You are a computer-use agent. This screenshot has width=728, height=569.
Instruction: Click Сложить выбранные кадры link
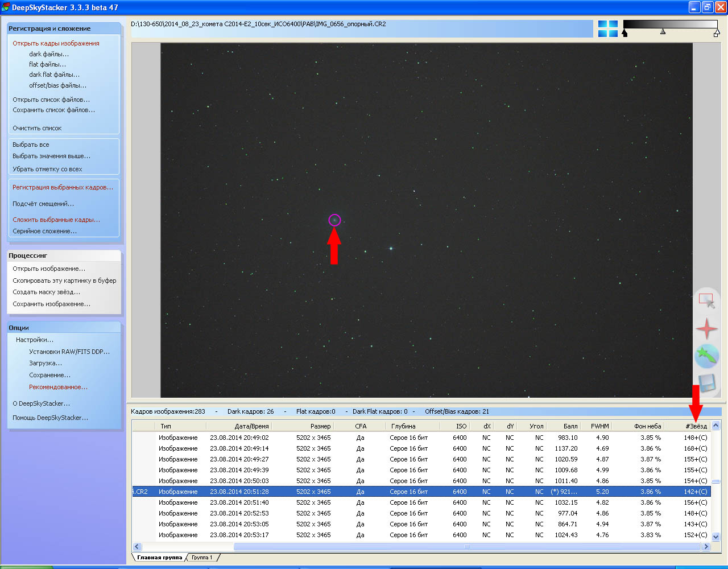[56, 220]
